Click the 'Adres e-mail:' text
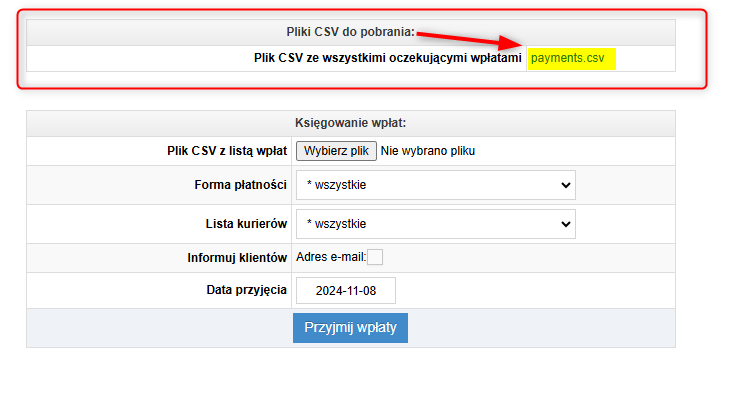Image resolution: width=732 pixels, height=403 pixels. point(331,257)
